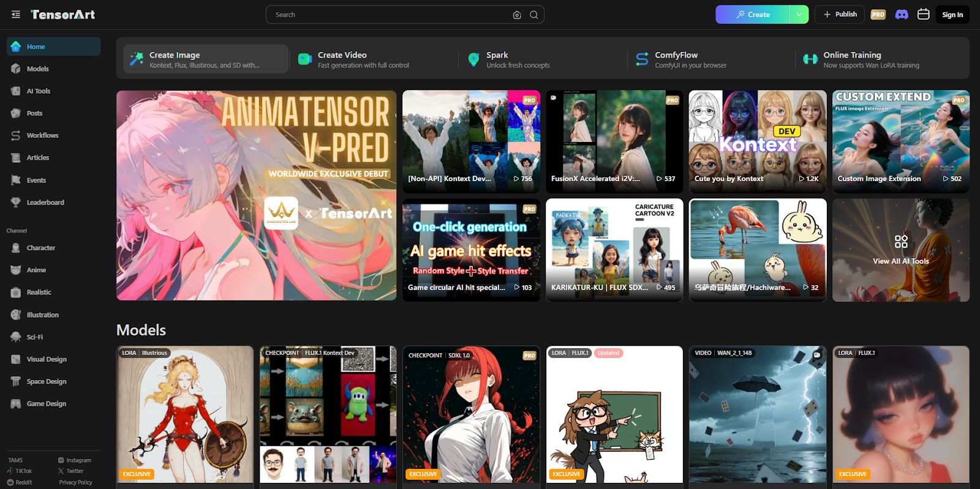Click the Leaderboard trophy icon

pyautogui.click(x=16, y=203)
